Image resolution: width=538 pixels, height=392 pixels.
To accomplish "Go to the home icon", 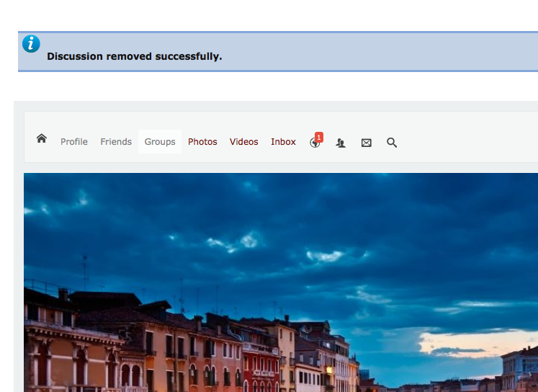I will coord(42,138).
